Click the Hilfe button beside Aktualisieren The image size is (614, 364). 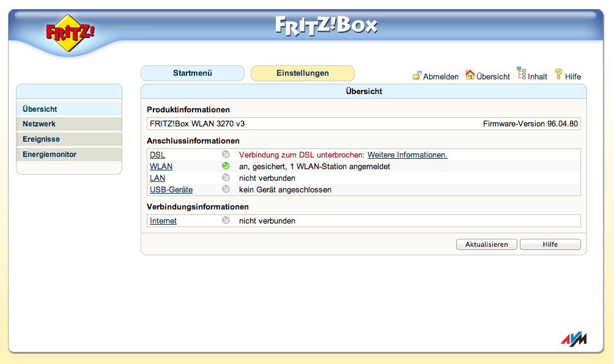pos(550,244)
